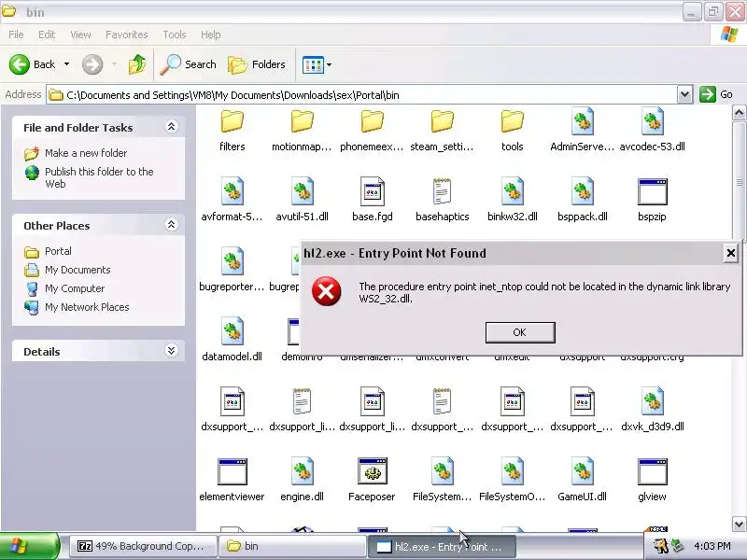This screenshot has width=747, height=560.
Task: Close the Entry Point Not Found dialog
Action: 730,253
